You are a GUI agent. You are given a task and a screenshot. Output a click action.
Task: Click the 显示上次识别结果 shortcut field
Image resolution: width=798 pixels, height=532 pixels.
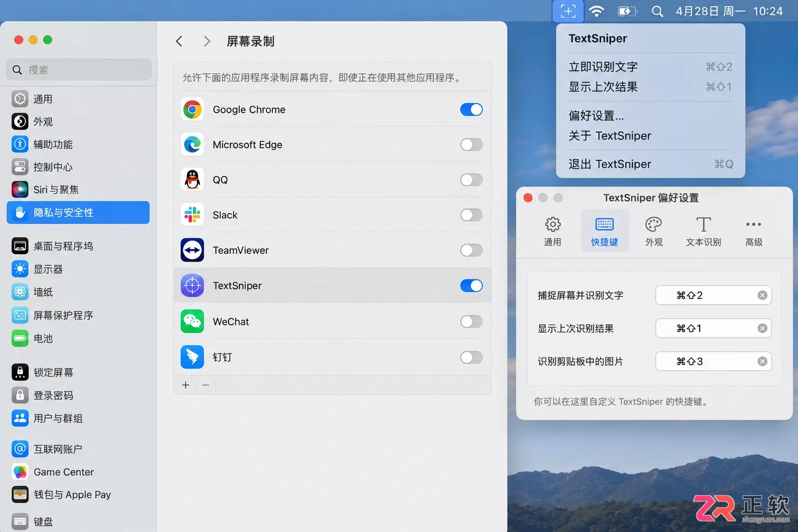pos(714,329)
